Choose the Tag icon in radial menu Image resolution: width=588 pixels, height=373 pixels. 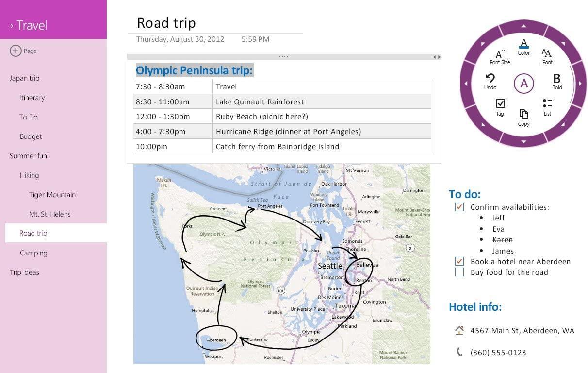click(x=500, y=104)
